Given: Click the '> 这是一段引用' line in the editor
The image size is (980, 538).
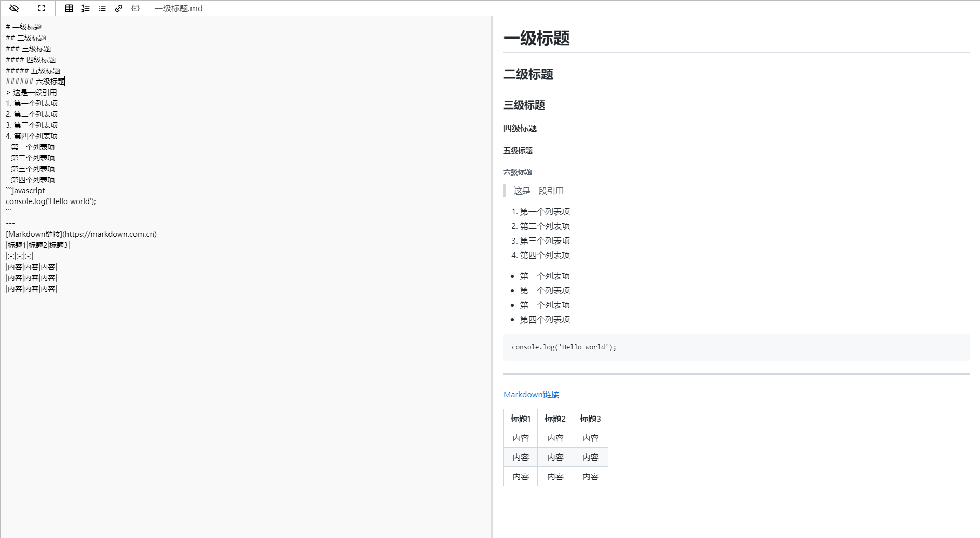Looking at the screenshot, I should 31,92.
